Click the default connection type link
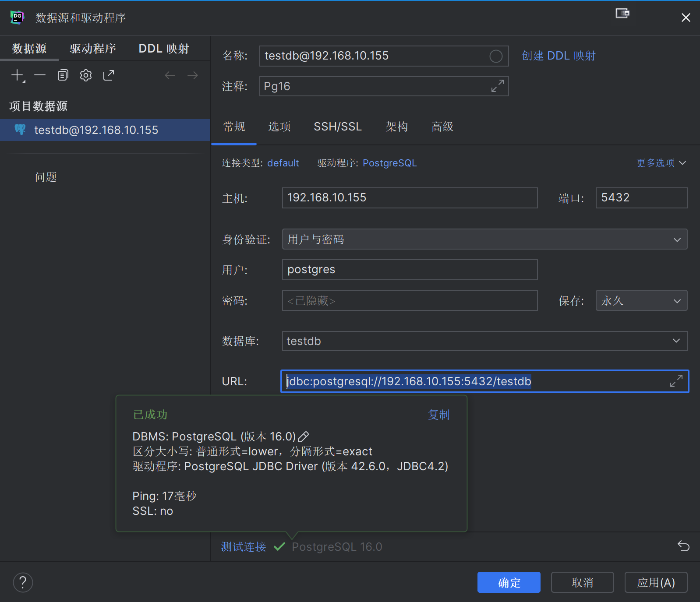This screenshot has height=602, width=700. click(x=283, y=163)
